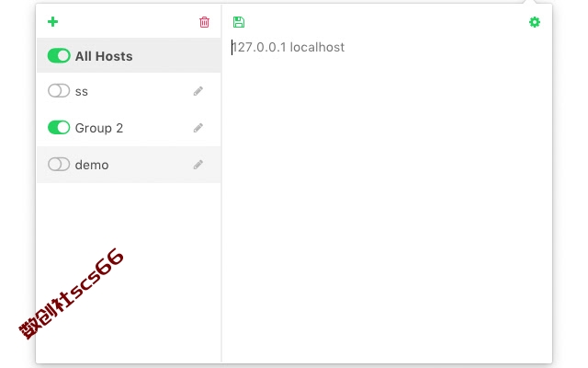Image resolution: width=588 pixels, height=368 pixels.
Task: Select the demo group row
Action: click(129, 165)
